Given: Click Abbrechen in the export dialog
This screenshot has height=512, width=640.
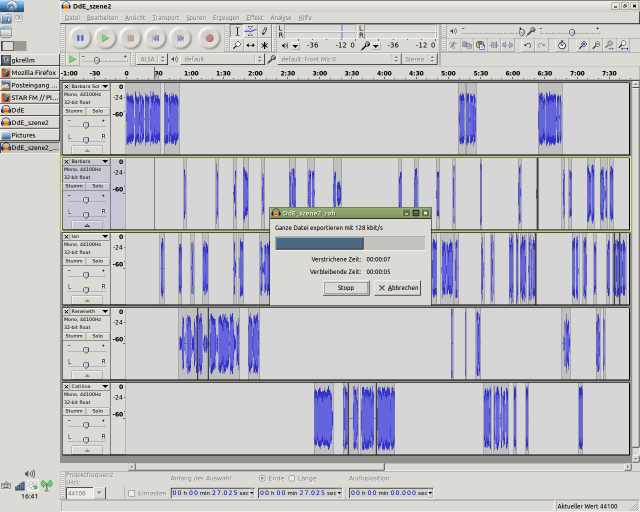Looking at the screenshot, I should (x=398, y=288).
